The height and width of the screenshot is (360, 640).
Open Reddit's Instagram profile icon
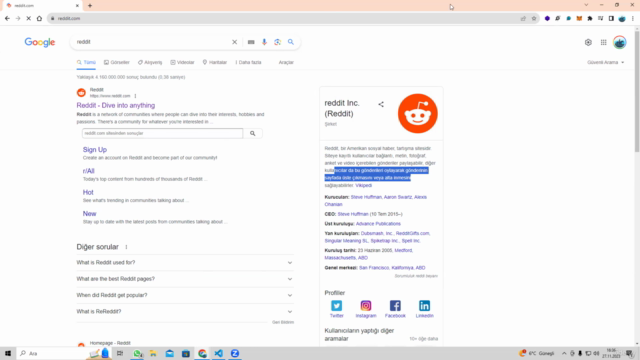pos(366,306)
